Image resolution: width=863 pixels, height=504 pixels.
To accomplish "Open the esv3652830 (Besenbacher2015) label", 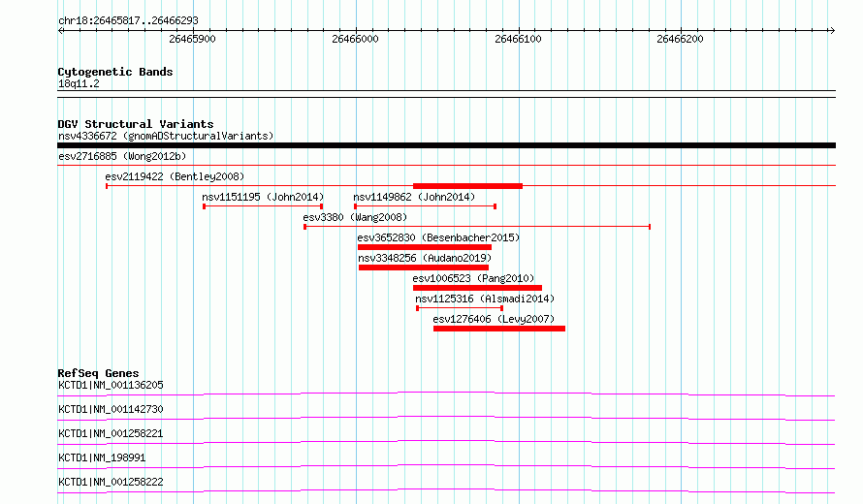I will [x=438, y=237].
